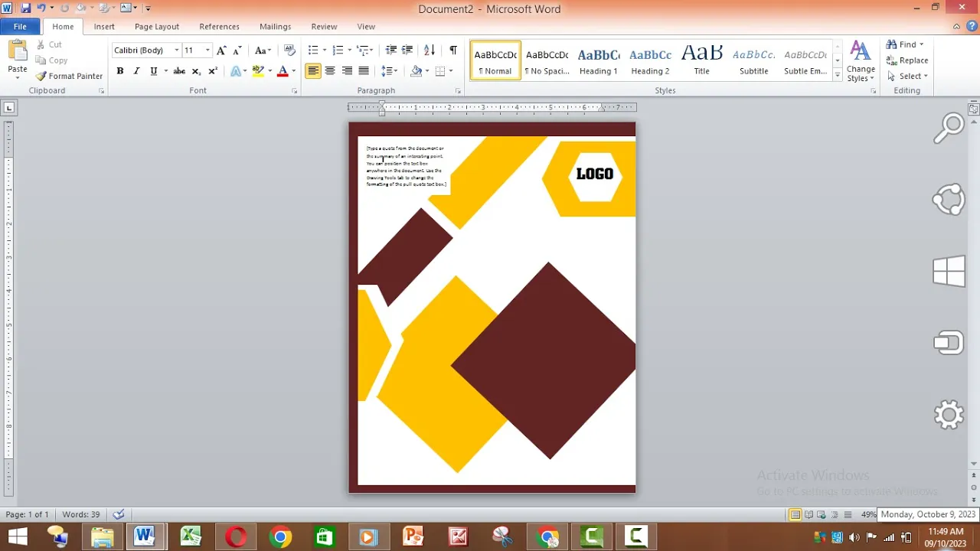The image size is (980, 551).
Task: Toggle Underline formatting
Action: [153, 71]
